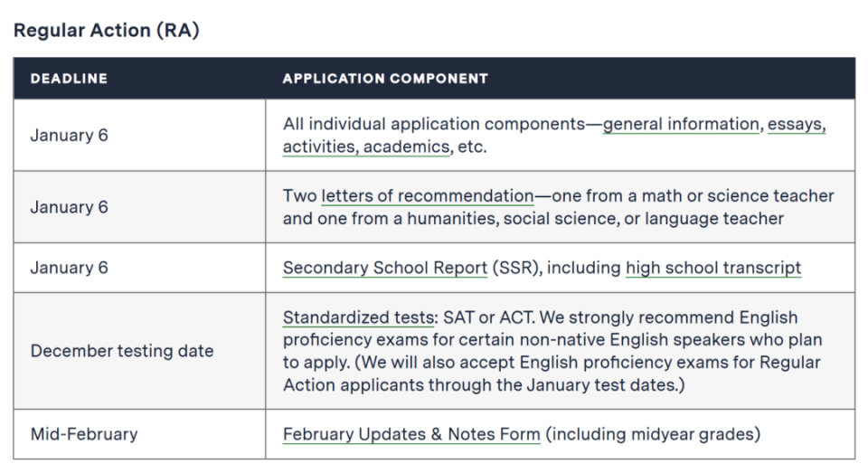Image resolution: width=868 pixels, height=473 pixels.
Task: Click the December testing date cell
Action: tap(122, 351)
